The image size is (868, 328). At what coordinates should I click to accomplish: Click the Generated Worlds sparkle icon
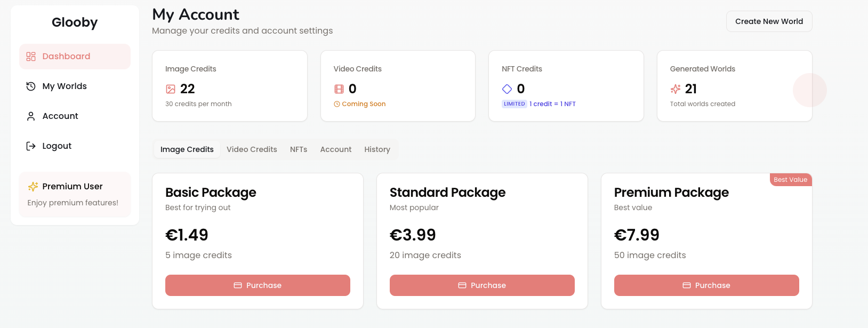click(x=676, y=89)
